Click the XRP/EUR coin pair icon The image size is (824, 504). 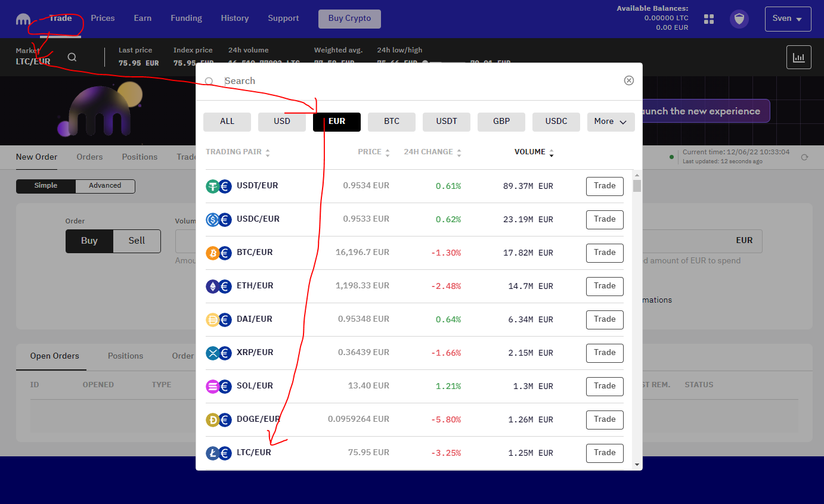(219, 353)
